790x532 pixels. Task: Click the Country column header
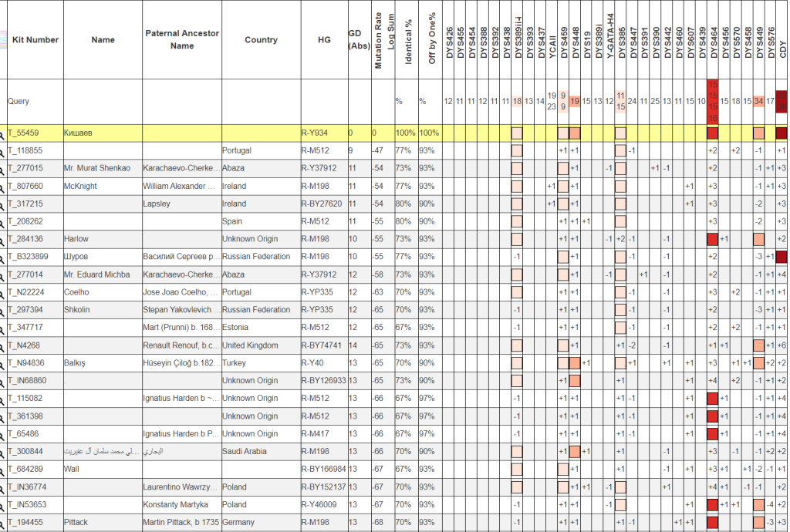tap(261, 40)
